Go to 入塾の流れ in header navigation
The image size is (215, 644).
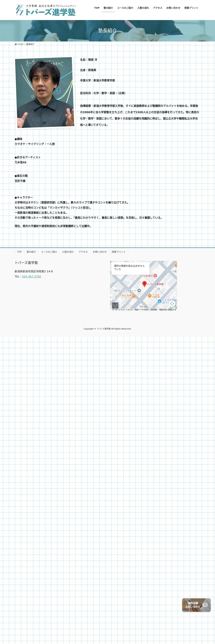[x=143, y=8]
